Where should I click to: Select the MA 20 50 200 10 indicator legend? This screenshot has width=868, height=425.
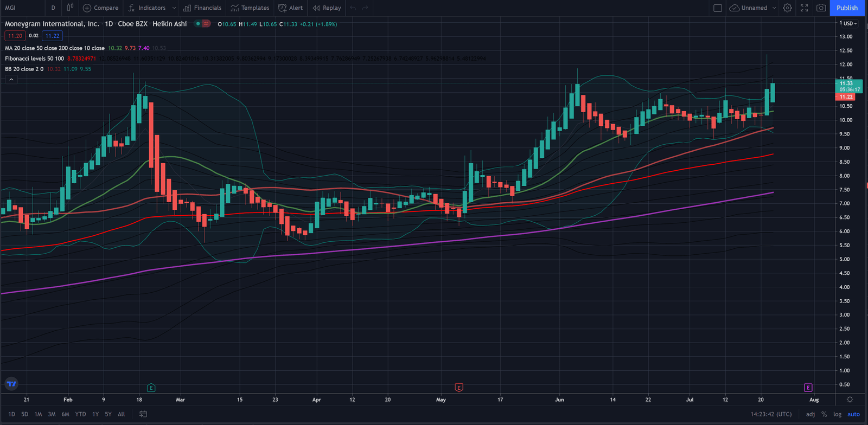coord(55,48)
